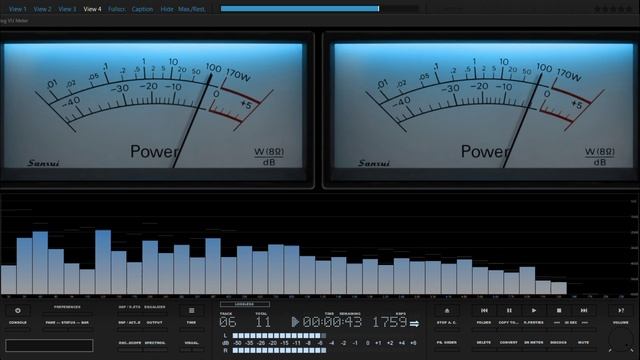Click the eject icon above Stop A.C.
This screenshot has height=360, width=640.
[x=447, y=311]
